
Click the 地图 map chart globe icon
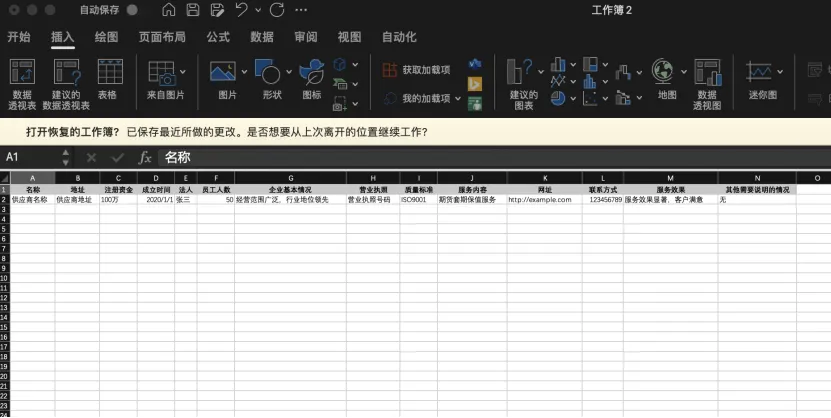coord(662,71)
